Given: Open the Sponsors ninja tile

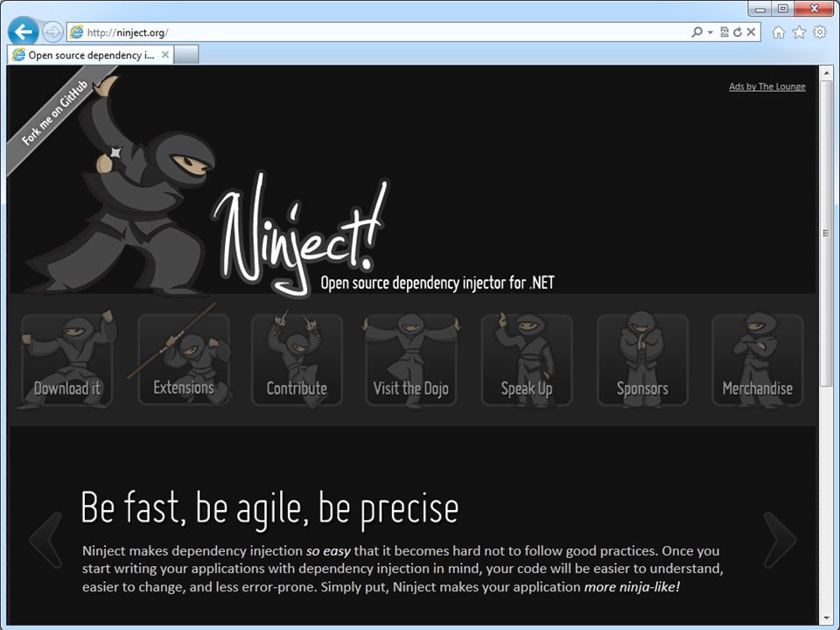Looking at the screenshot, I should (642, 360).
